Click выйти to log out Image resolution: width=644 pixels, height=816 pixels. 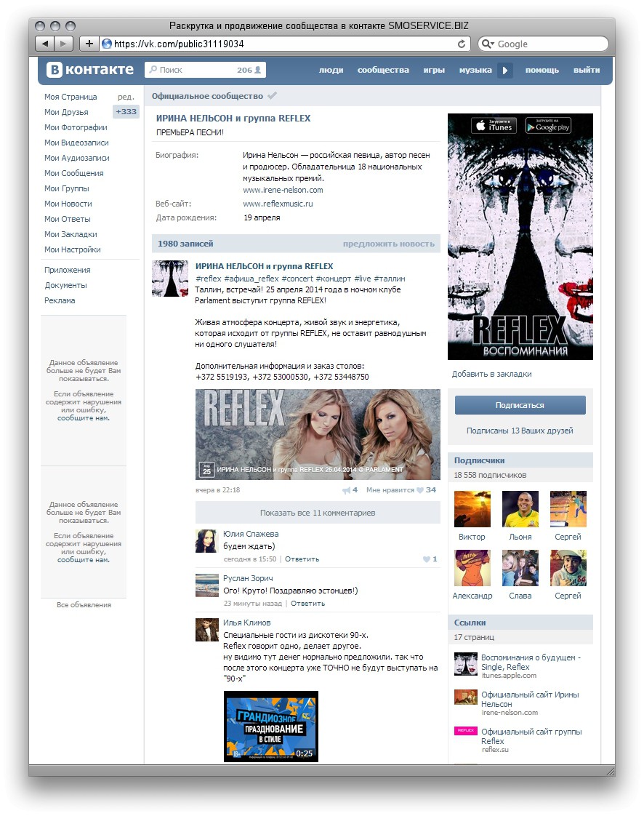click(587, 71)
